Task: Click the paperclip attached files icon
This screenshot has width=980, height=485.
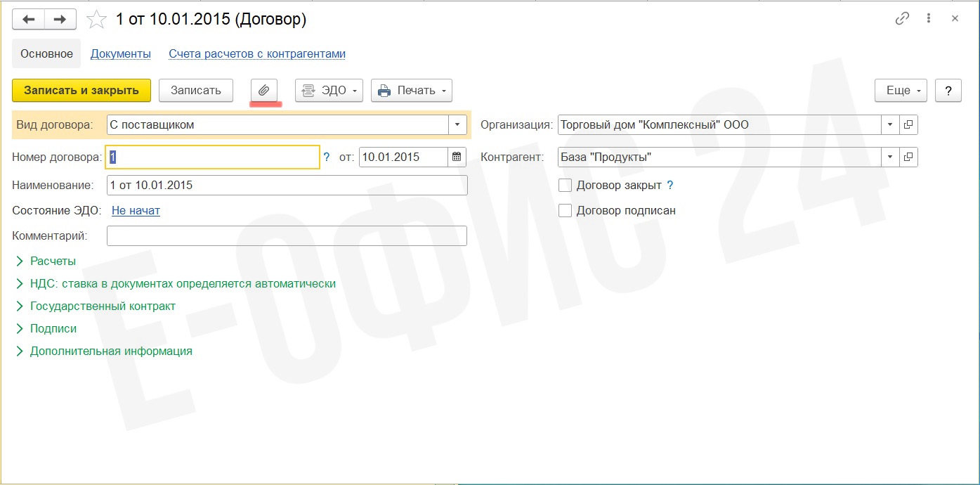Action: [x=264, y=91]
